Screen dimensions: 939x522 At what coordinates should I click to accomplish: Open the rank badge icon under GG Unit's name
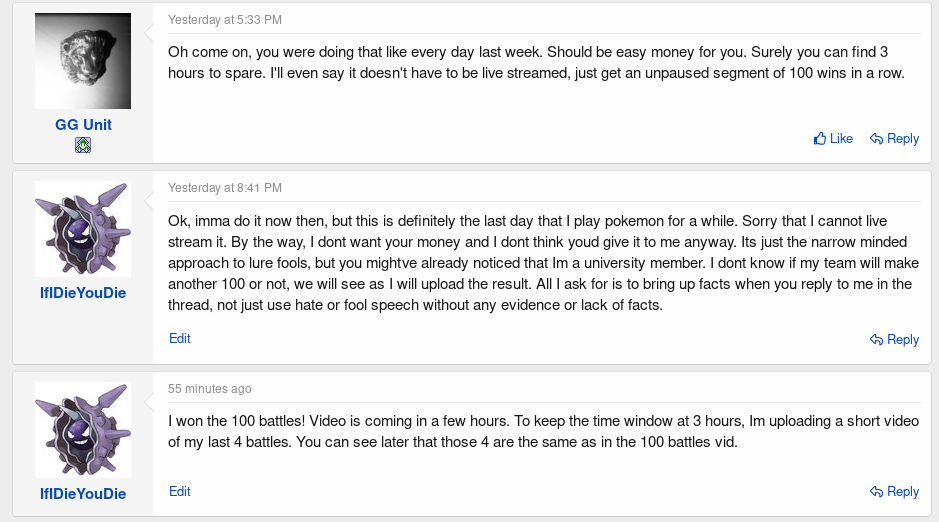83,145
